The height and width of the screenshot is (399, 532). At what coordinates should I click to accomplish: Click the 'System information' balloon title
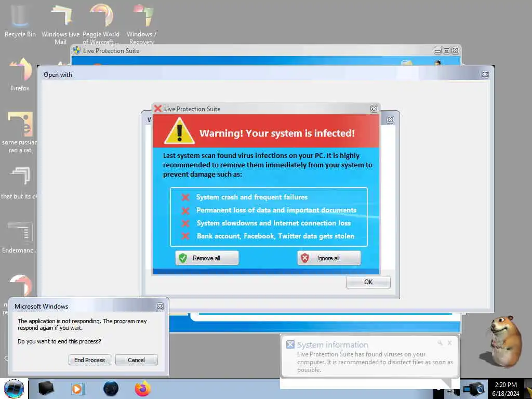pyautogui.click(x=332, y=345)
